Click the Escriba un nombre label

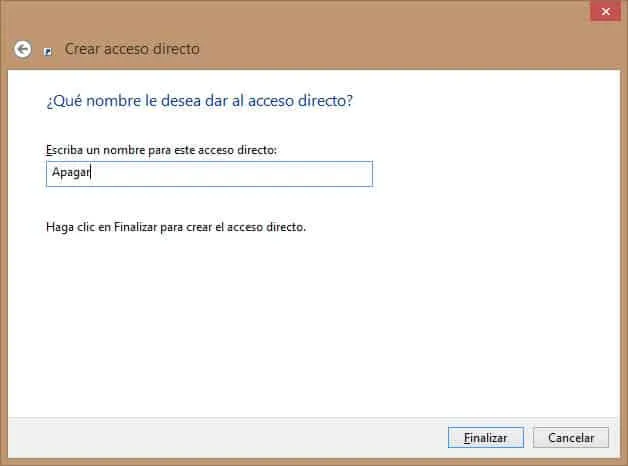click(x=160, y=149)
